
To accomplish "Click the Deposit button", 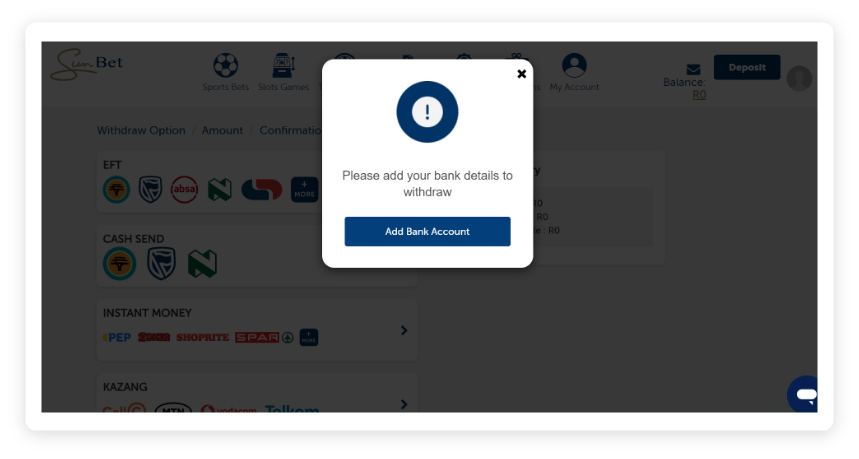I will (747, 67).
